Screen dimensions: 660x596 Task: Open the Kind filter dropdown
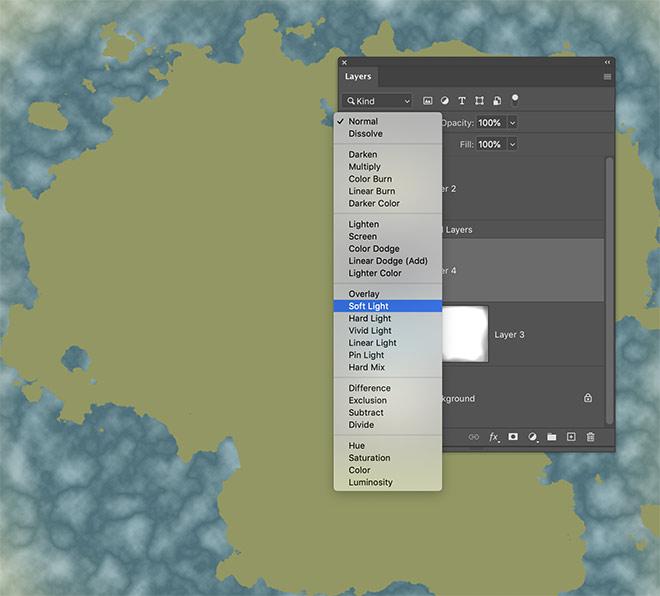point(377,101)
